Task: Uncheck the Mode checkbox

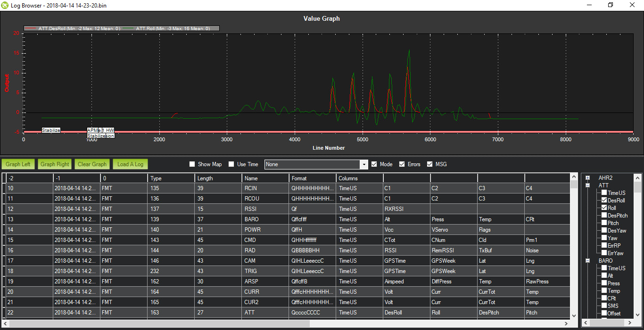Action: pos(374,164)
